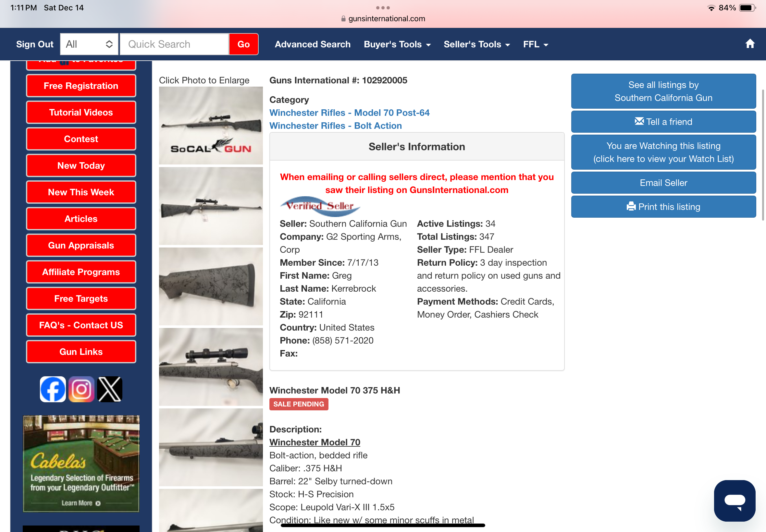Screen dimensions: 766x532
Task: Expand the Buyer's Tools menu
Action: click(397, 44)
